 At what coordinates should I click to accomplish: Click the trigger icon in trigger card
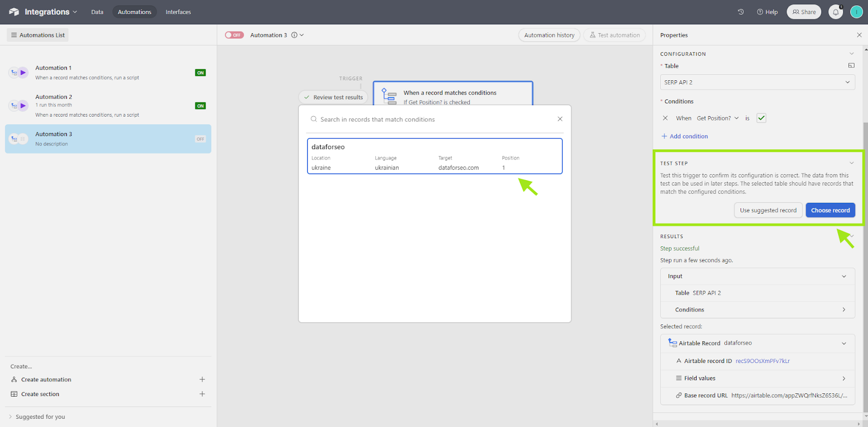click(389, 96)
